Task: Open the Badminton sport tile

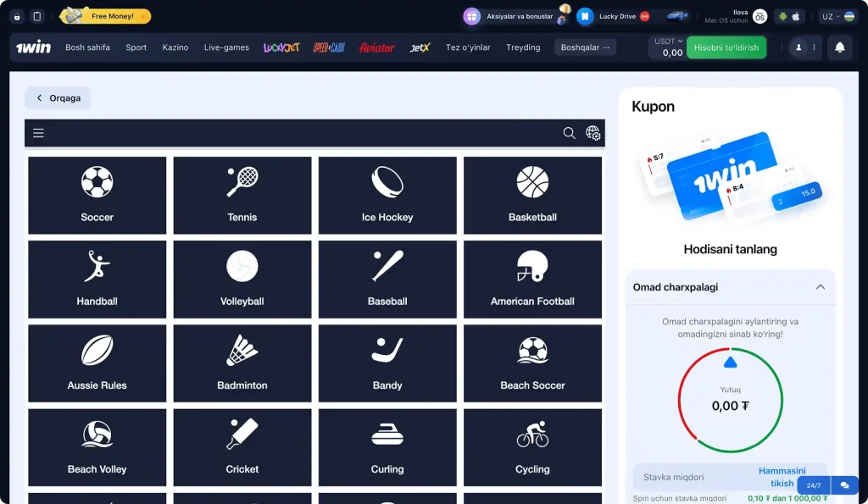Action: tap(242, 363)
